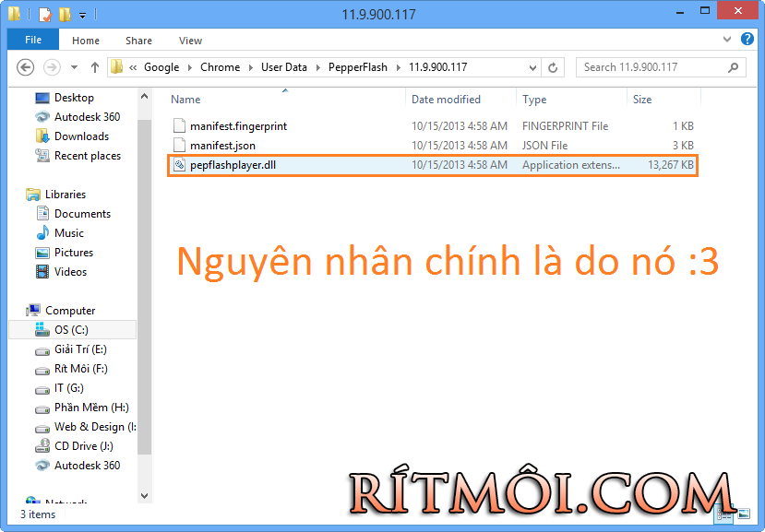Click the navigation pane scroll up arrow

[x=144, y=97]
